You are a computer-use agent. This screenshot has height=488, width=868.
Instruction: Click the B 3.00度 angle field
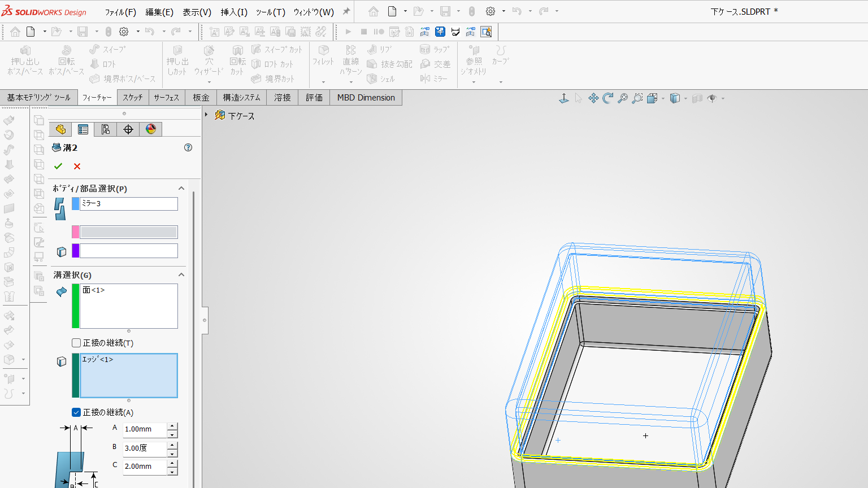(145, 448)
